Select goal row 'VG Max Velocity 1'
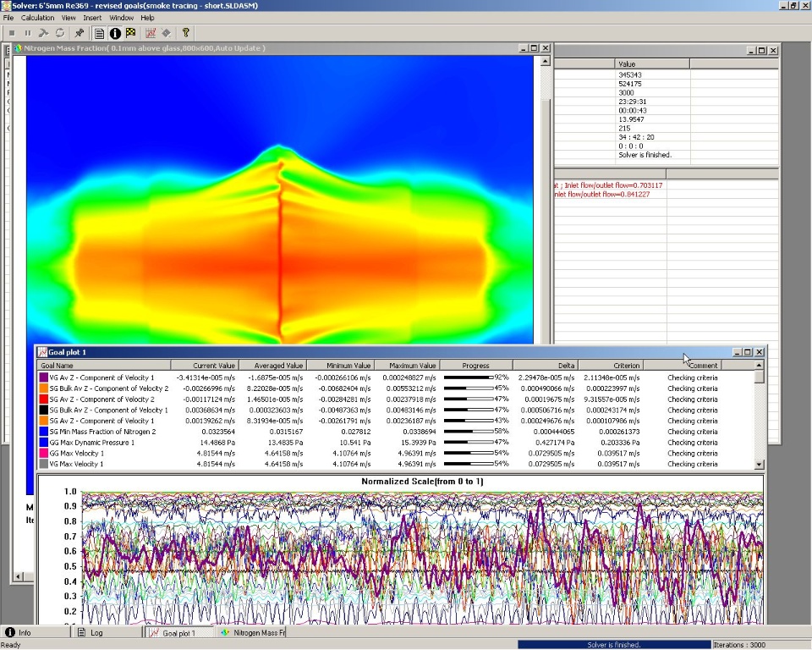 click(396, 464)
